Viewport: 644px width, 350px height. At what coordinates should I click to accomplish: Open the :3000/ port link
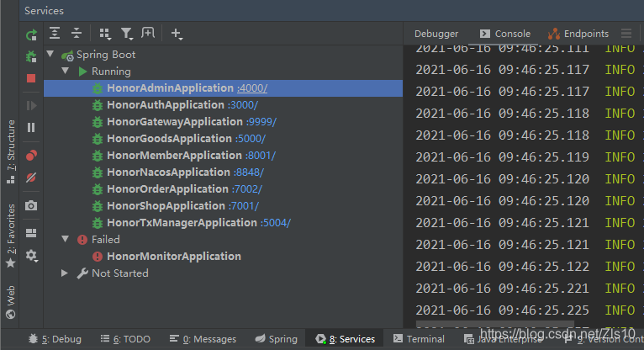pos(243,105)
